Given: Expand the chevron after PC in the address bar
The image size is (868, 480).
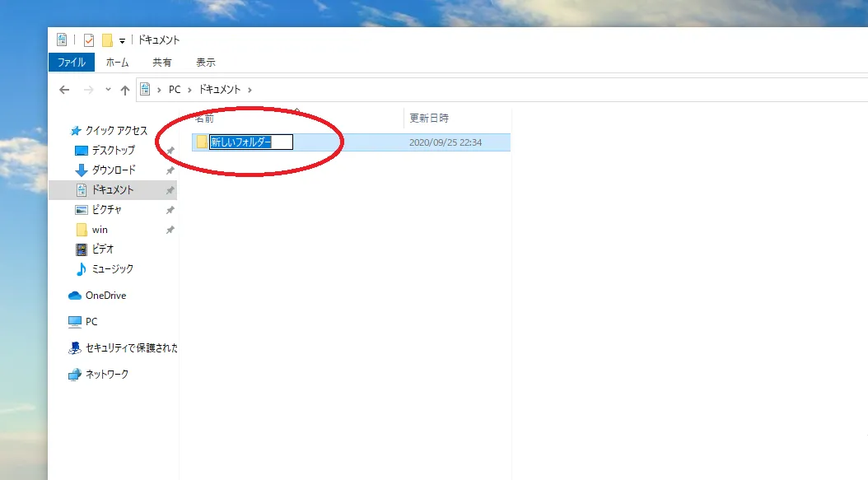Looking at the screenshot, I should 189,89.
